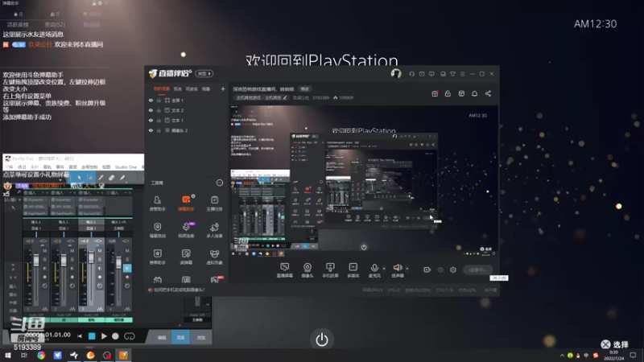
Task: Select the first orange scene tab
Action: pos(162,88)
